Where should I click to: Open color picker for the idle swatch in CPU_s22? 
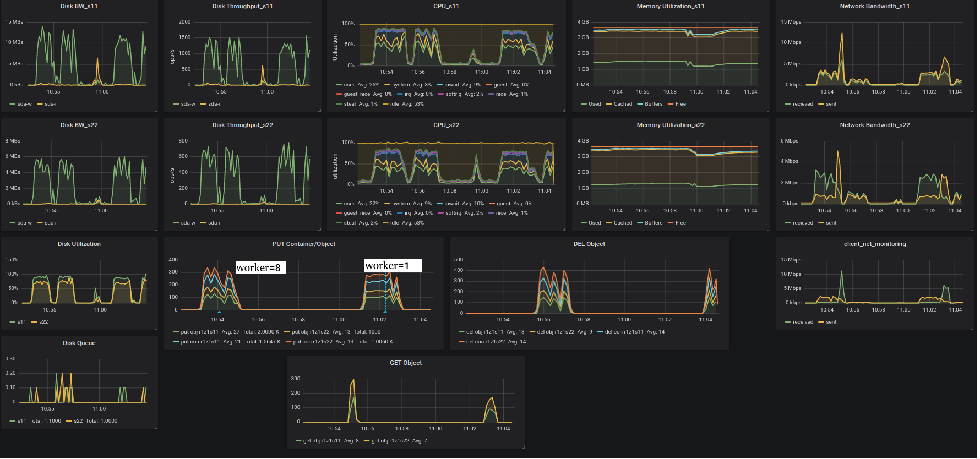pyautogui.click(x=385, y=223)
